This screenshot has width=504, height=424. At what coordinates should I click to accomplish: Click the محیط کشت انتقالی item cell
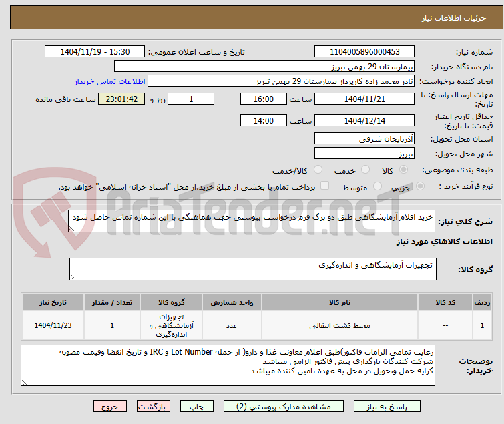(x=340, y=325)
